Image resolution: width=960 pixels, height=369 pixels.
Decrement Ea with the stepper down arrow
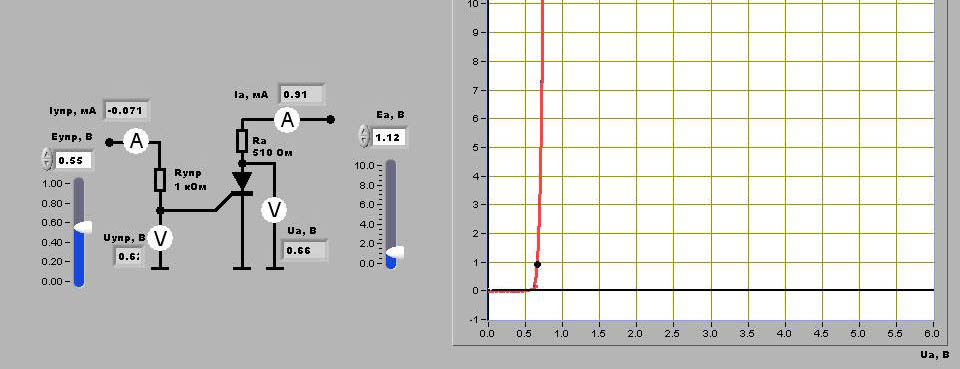pos(364,141)
